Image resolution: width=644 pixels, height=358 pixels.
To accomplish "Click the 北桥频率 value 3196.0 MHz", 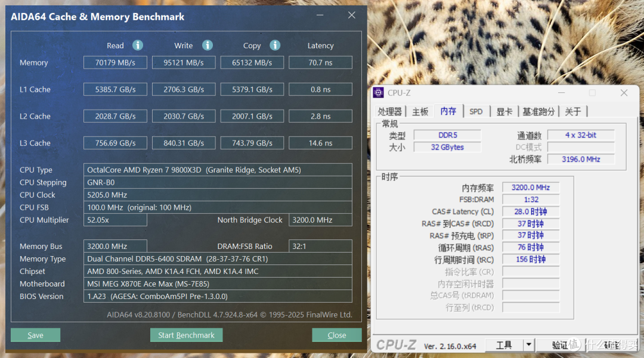I will [x=581, y=159].
